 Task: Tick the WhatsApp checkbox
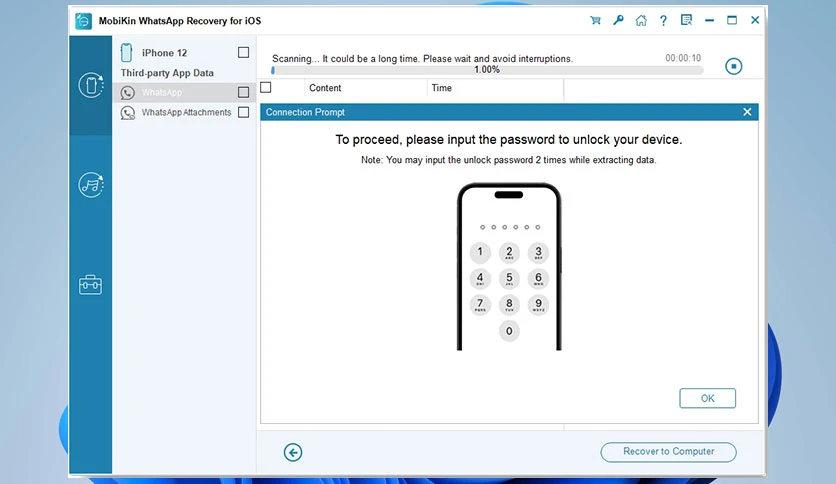click(x=244, y=93)
